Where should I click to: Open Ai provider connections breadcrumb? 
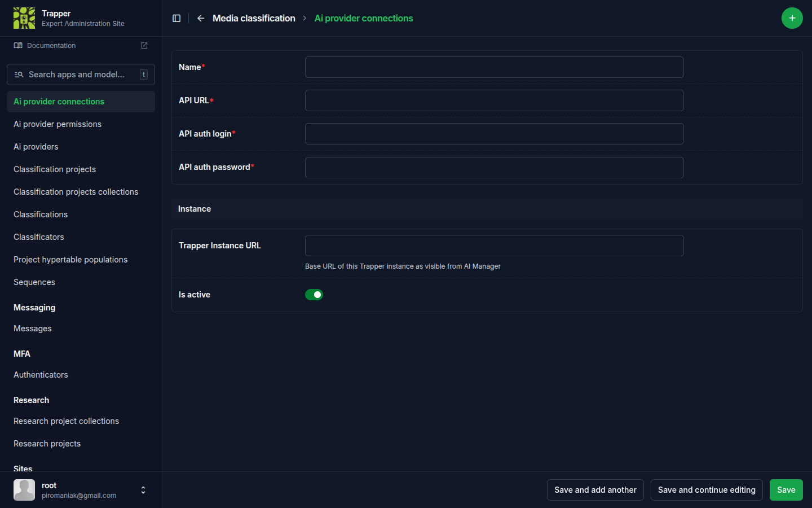(364, 18)
